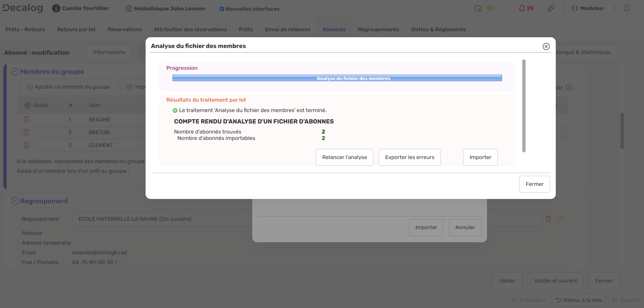
Task: Remove CLEMENT using the trash icon
Action: coord(26,145)
